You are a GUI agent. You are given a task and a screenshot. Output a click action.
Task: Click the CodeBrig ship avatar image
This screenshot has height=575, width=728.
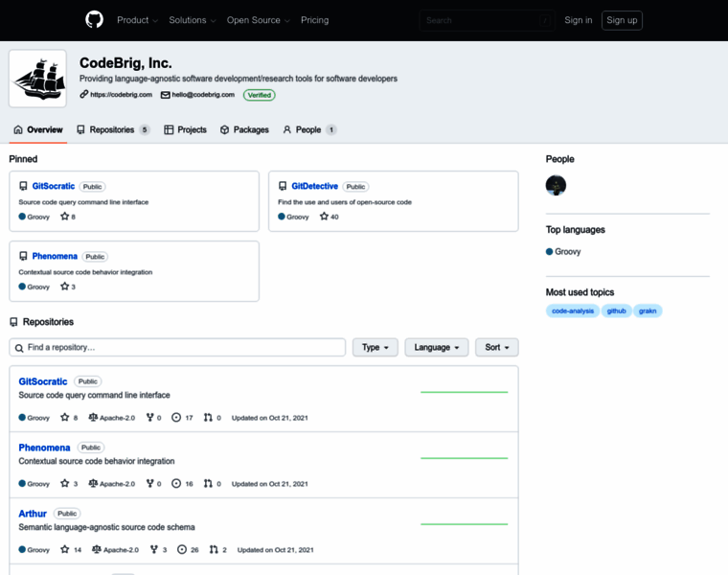(37, 79)
